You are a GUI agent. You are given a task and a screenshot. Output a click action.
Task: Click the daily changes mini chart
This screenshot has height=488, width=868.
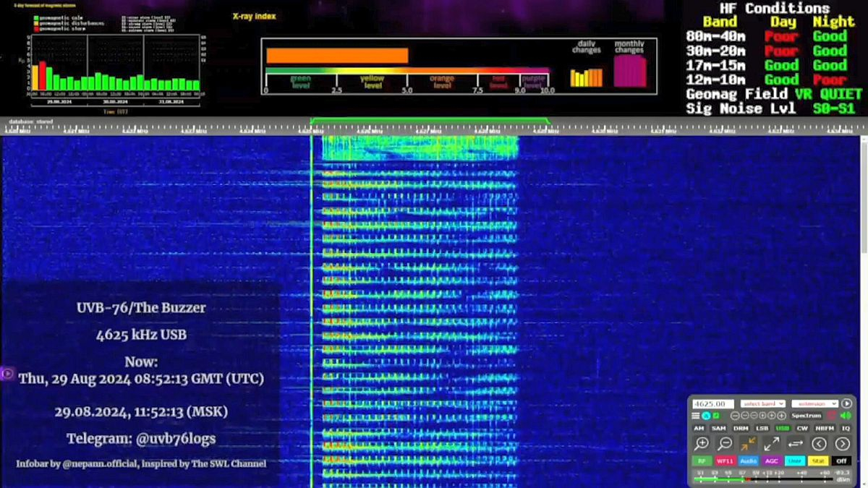click(x=587, y=77)
